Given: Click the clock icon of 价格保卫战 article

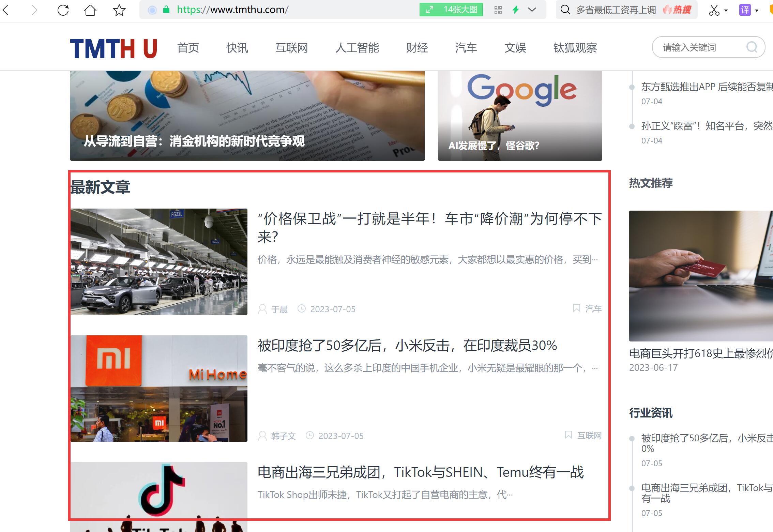Looking at the screenshot, I should (302, 308).
